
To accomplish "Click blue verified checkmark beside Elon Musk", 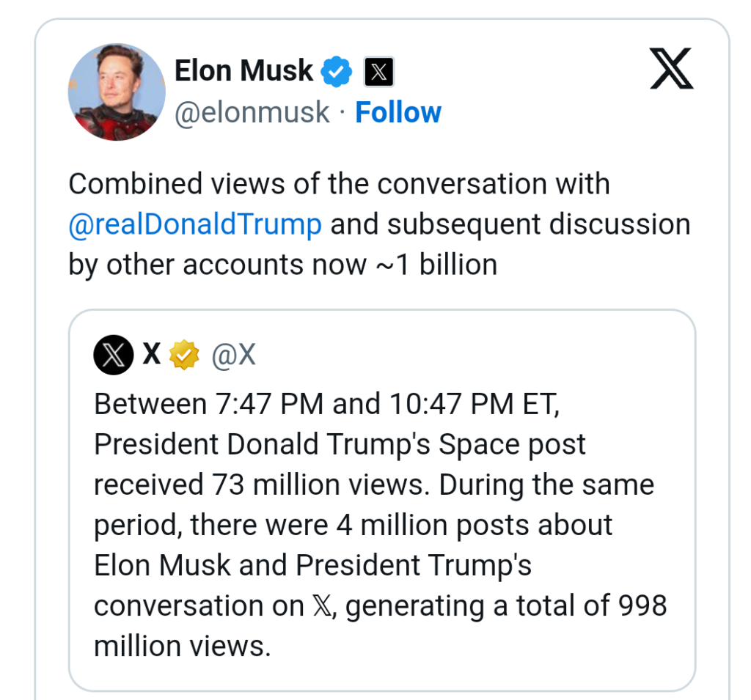I will [x=337, y=72].
